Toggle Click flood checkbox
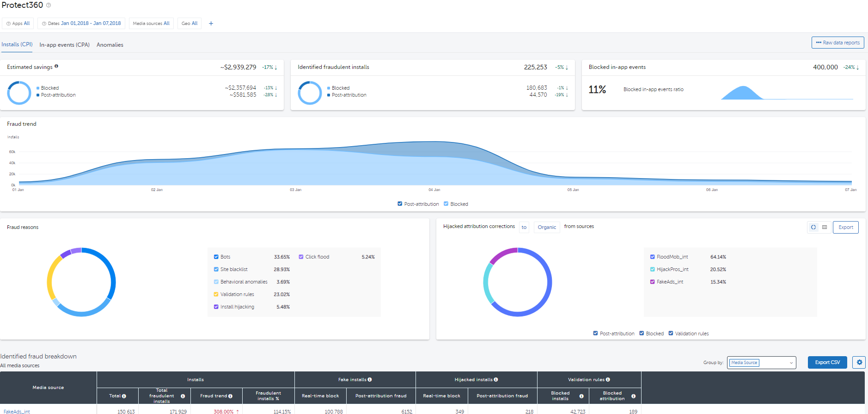868x414 pixels. tap(301, 257)
